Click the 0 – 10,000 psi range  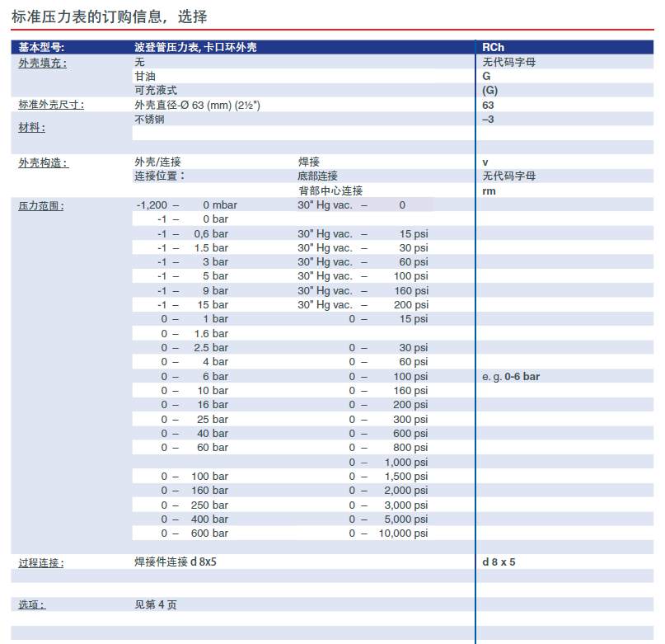tap(388, 534)
